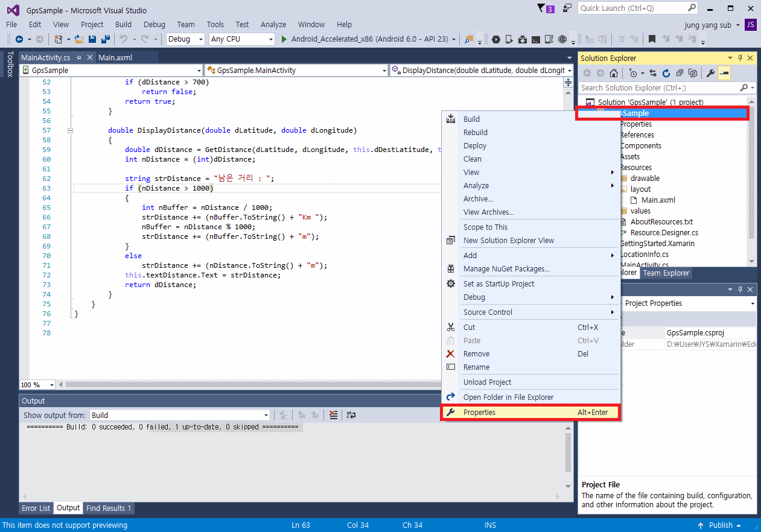This screenshot has height=532, width=761.
Task: Switch to the Team Explorer tab
Action: 666,273
